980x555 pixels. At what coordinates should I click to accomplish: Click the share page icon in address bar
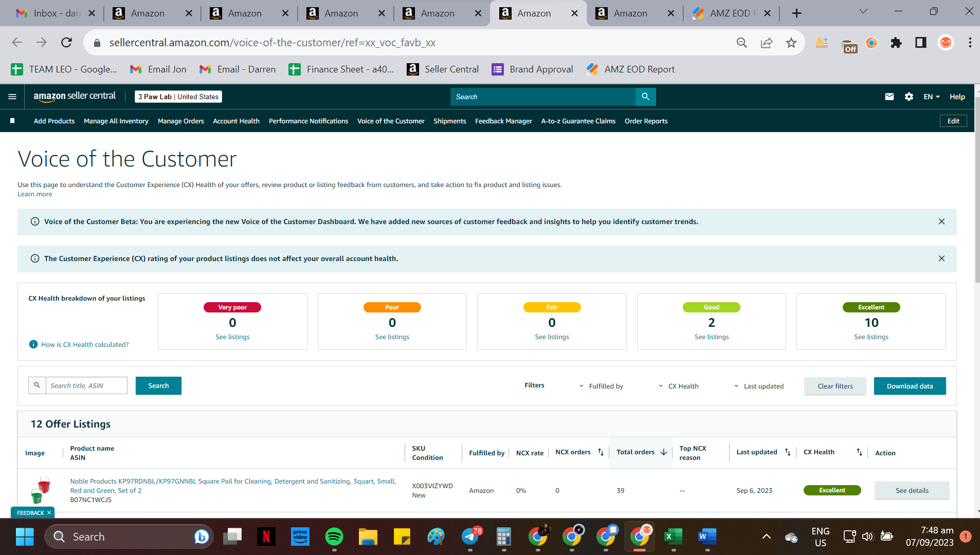pos(766,43)
